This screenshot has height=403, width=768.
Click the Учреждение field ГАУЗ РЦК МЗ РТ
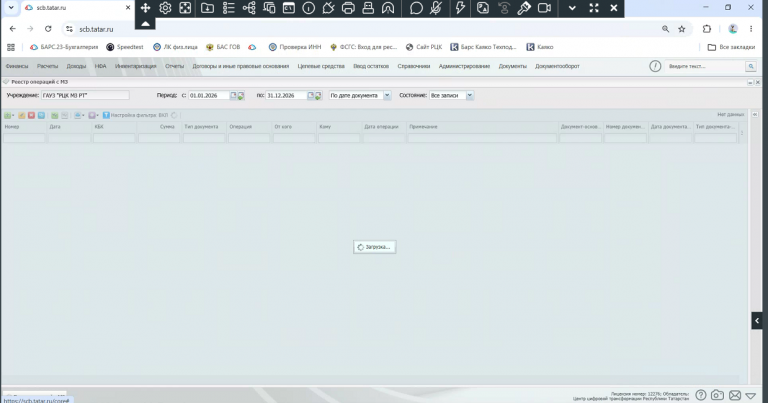(85, 95)
